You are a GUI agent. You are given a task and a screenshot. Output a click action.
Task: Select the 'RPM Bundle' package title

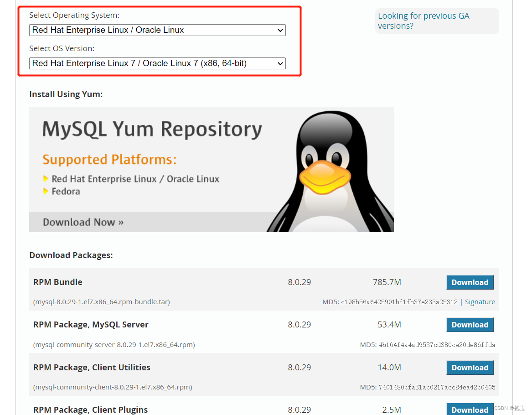[58, 282]
